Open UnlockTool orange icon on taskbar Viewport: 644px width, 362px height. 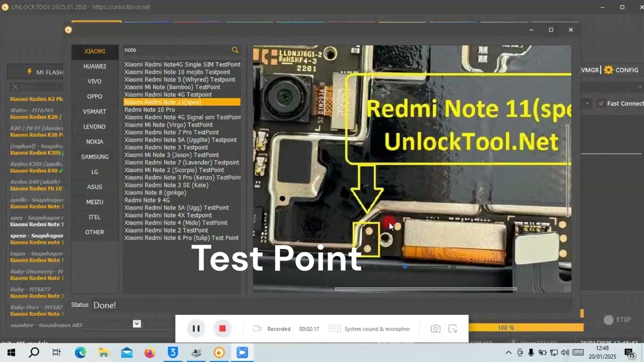coord(219,353)
